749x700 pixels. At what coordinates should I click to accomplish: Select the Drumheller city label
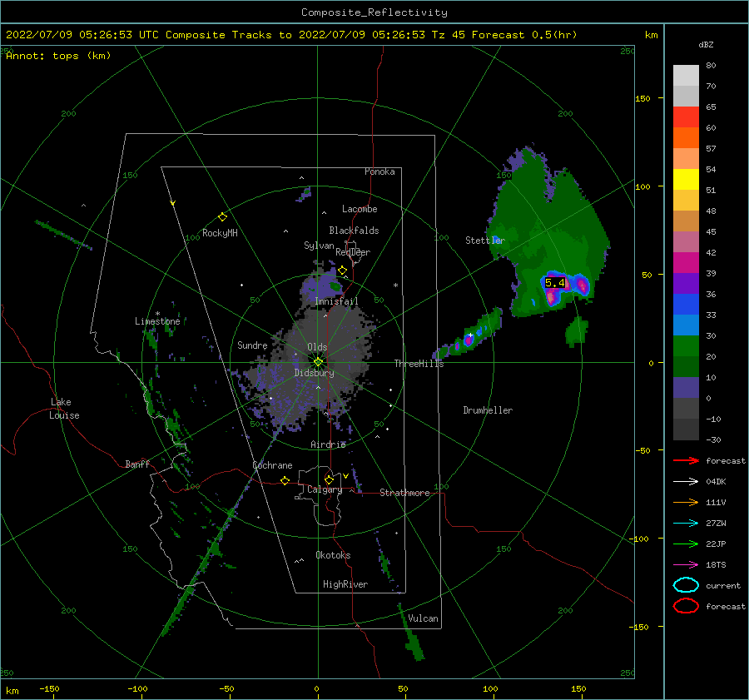[488, 410]
